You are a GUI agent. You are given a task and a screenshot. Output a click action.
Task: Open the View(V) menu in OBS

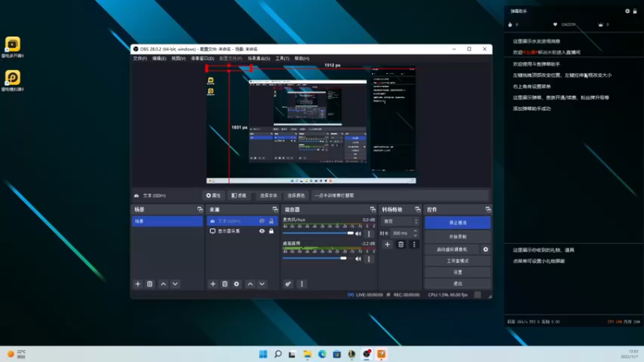click(178, 59)
